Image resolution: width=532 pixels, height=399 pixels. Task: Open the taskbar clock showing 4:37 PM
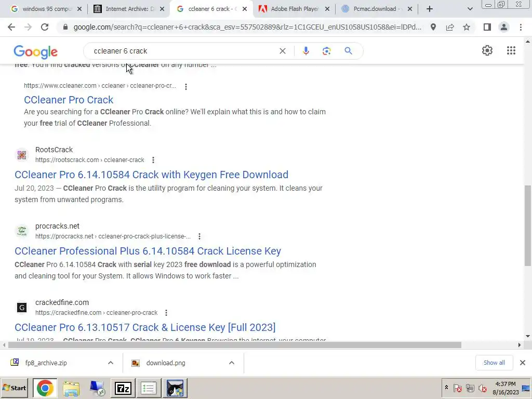pos(506,388)
